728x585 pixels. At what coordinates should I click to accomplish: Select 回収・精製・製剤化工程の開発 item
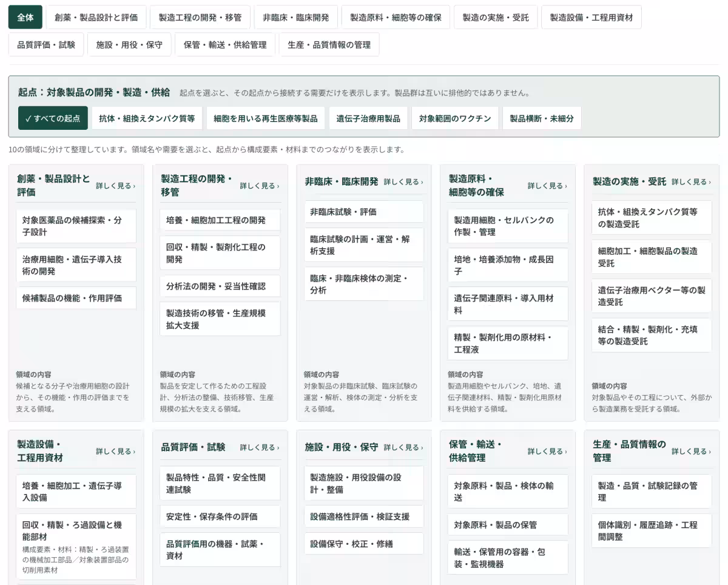coord(220,253)
